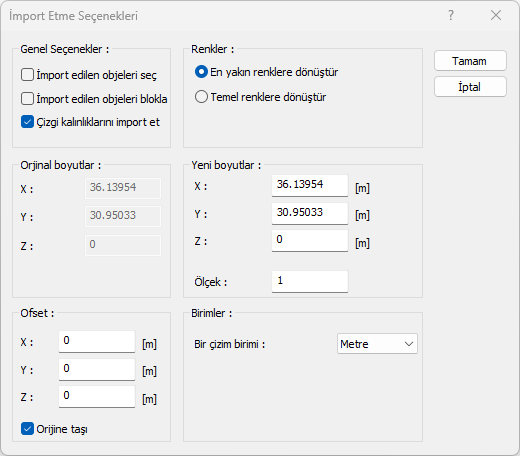
Task: Check İmport edilen objeleri blokla option
Action: coord(27,99)
